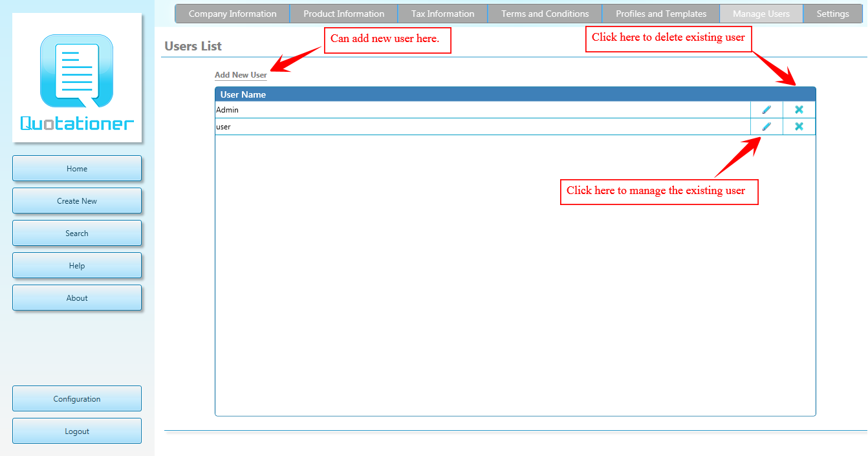
Task: Select the 'user' name cell
Action: click(x=483, y=127)
